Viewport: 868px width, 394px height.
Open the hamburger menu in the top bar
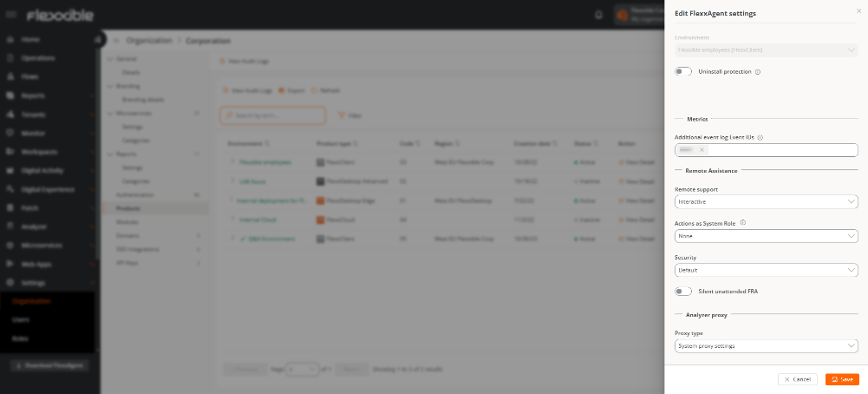click(11, 15)
